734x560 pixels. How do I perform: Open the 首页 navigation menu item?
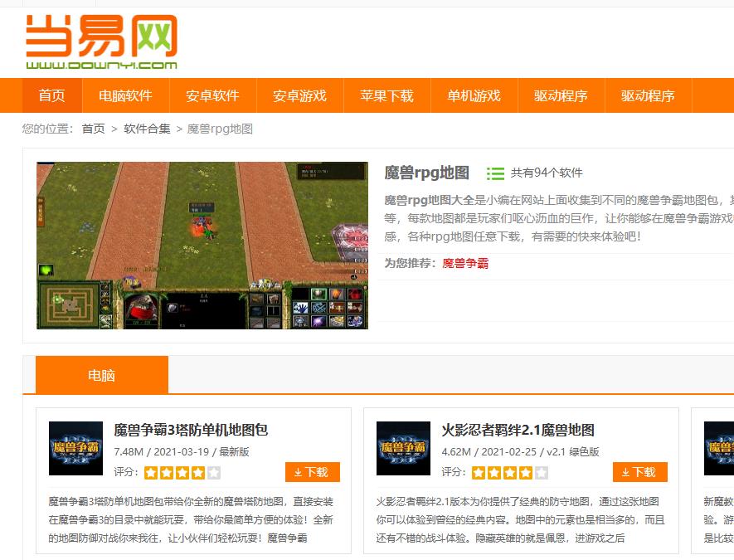tap(52, 95)
